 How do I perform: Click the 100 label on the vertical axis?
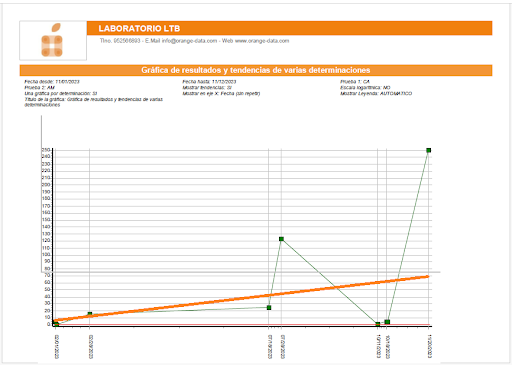tap(46, 255)
